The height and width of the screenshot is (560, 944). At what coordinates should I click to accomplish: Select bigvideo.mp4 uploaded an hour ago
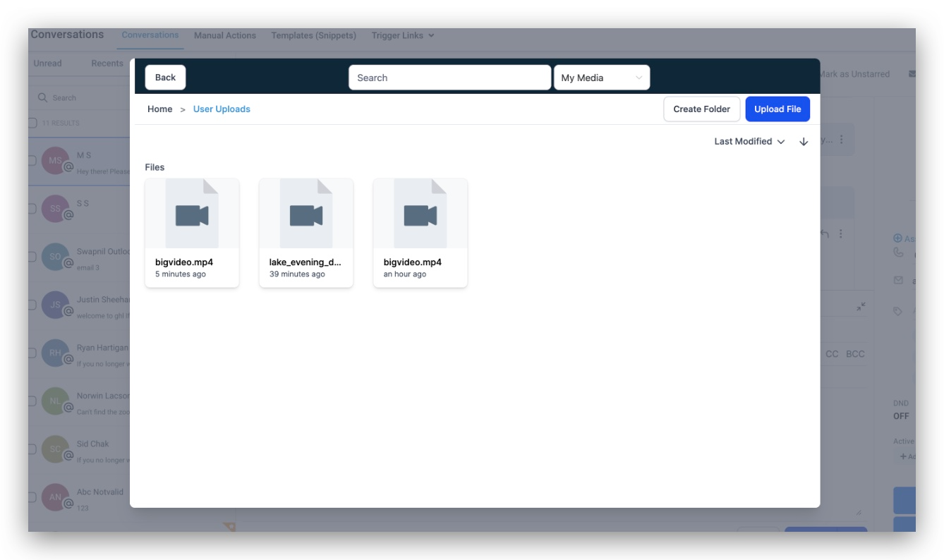pos(420,233)
